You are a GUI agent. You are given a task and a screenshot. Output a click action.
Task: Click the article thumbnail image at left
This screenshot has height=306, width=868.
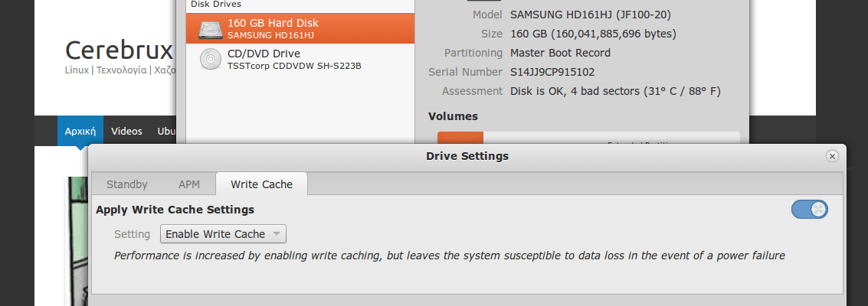coord(77,237)
